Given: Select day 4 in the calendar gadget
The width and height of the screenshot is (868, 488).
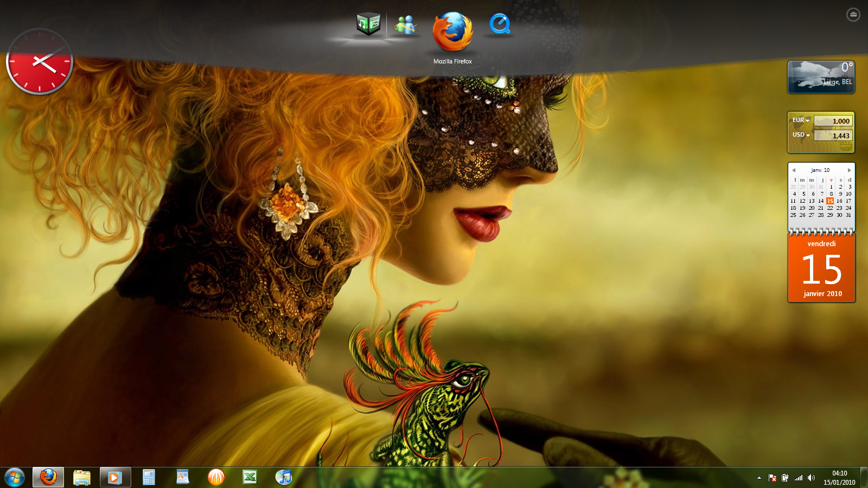Looking at the screenshot, I should click(x=794, y=194).
